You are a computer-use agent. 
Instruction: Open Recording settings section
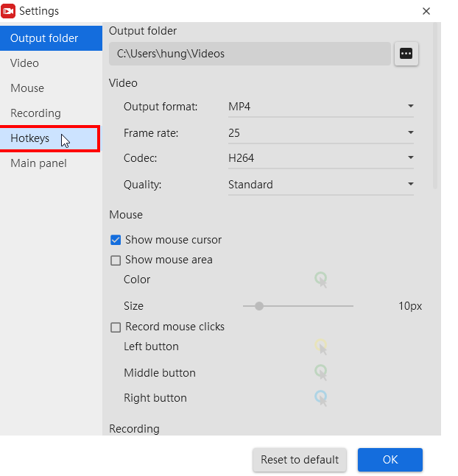coord(51,113)
